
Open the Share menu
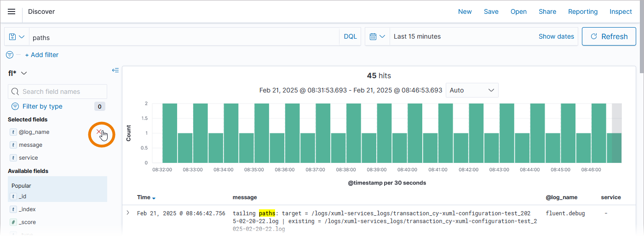[x=547, y=12]
